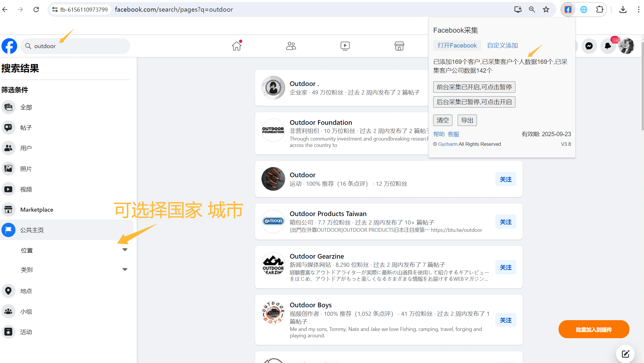Open the notifications bell icon

coord(608,46)
